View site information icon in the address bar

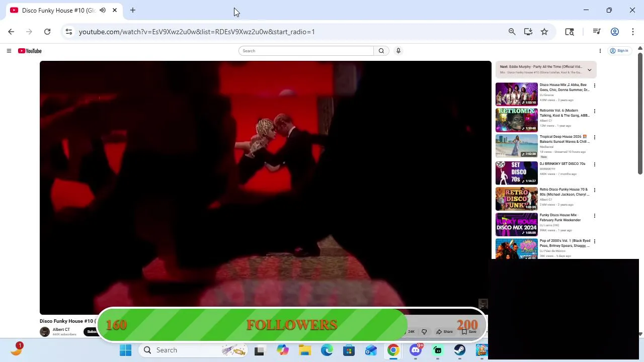point(69,32)
